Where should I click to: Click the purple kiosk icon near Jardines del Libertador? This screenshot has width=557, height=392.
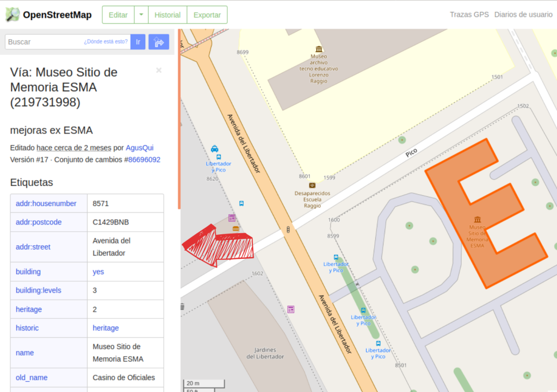tap(290, 309)
